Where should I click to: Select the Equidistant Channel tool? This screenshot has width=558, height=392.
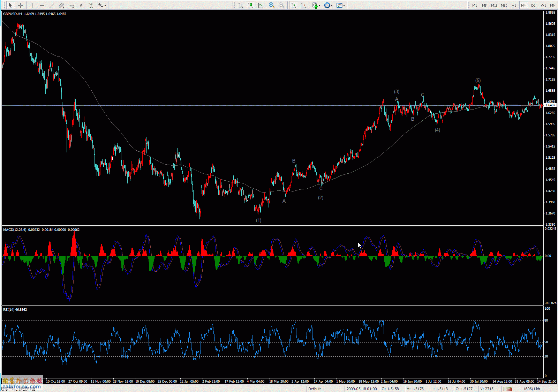coord(62,5)
